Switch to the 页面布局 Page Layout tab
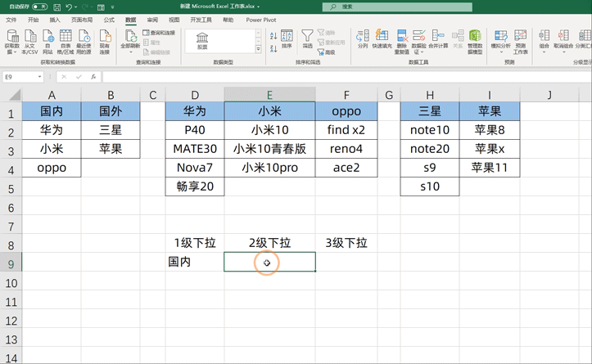The width and height of the screenshot is (592, 364). 82,20
